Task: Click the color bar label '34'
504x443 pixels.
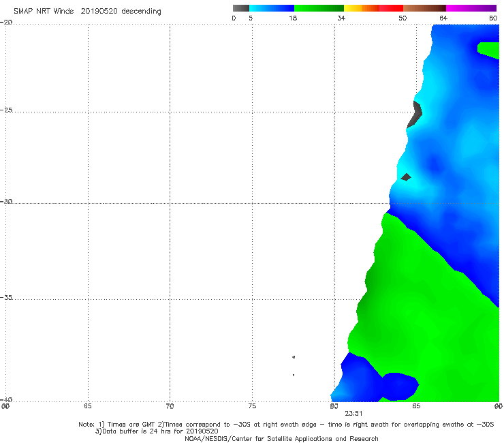Action: tap(341, 18)
